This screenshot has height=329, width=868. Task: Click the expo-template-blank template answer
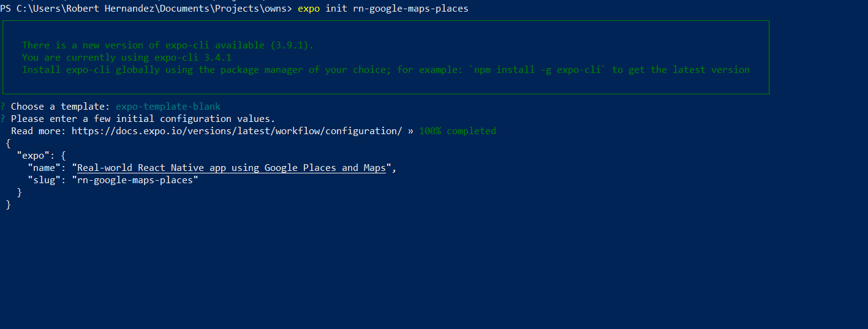pos(168,107)
